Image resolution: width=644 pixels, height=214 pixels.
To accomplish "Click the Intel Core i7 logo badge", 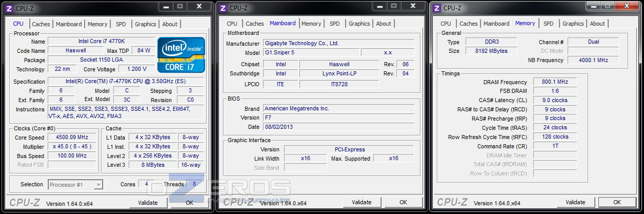I will tap(181, 54).
